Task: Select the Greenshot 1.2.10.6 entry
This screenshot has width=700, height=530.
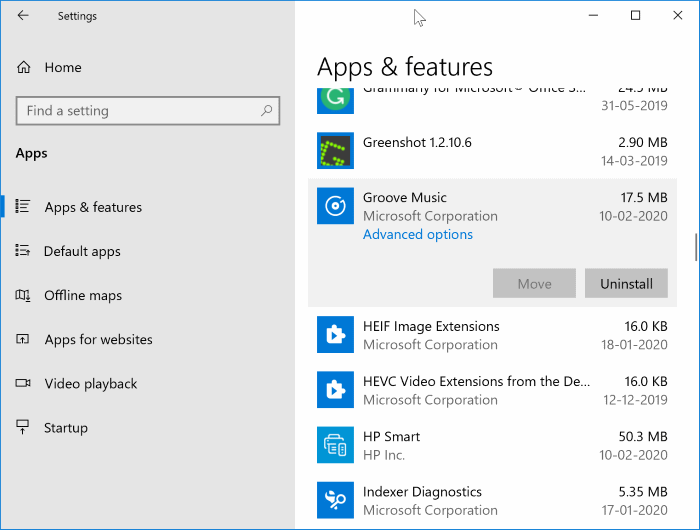Action: point(492,151)
